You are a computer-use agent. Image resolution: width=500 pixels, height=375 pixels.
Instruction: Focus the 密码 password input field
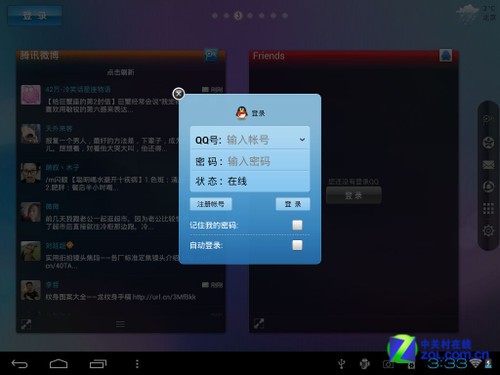coord(250,161)
